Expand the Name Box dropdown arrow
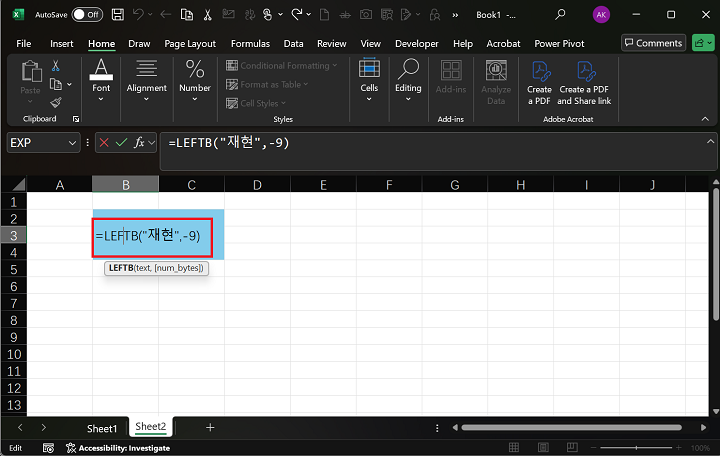720x456 pixels. click(x=72, y=143)
